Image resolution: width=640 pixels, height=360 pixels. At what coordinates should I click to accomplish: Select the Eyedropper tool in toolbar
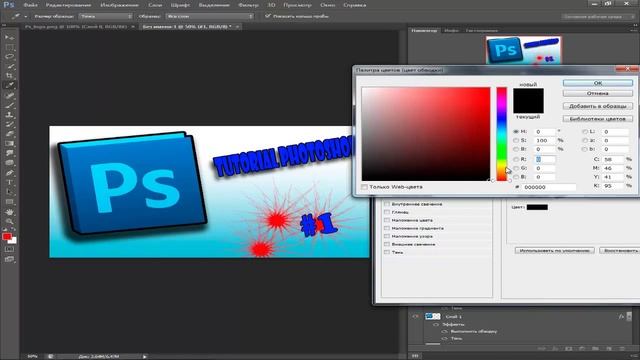tap(9, 85)
